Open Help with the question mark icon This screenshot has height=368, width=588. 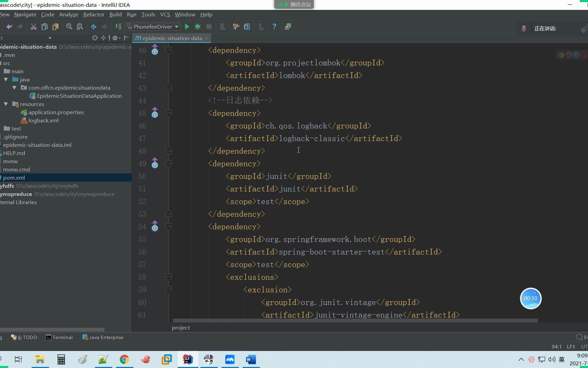274,27
